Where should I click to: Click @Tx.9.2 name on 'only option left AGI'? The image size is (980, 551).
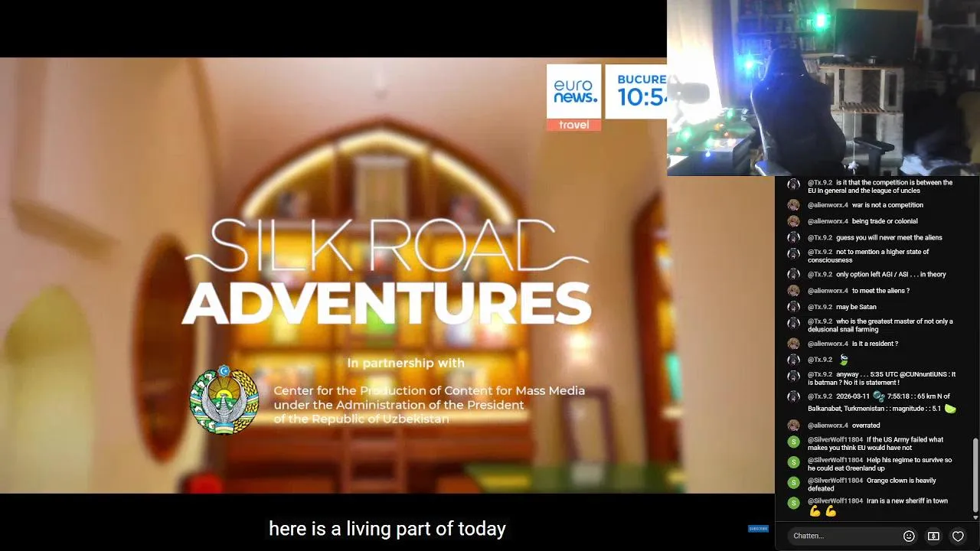[x=820, y=274]
